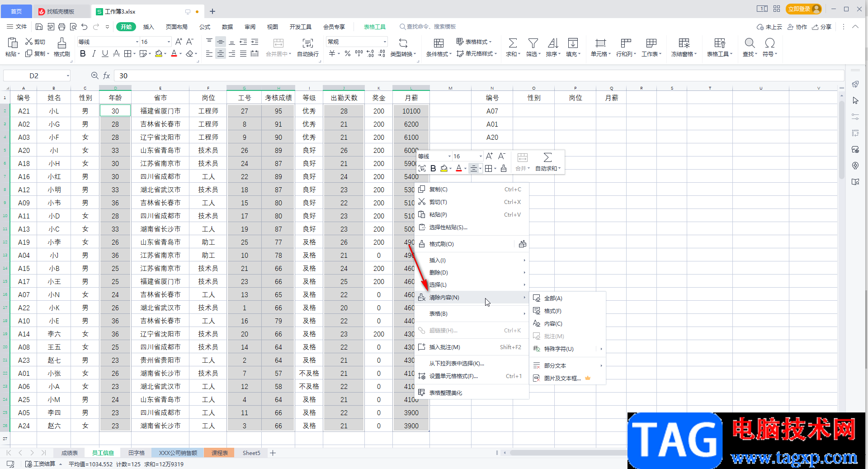Open the 文件 file menu button
Viewport: 868px width, 469px height.
[17, 27]
